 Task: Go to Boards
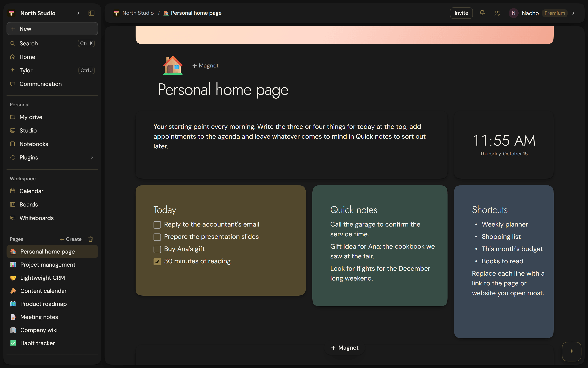(x=52, y=204)
